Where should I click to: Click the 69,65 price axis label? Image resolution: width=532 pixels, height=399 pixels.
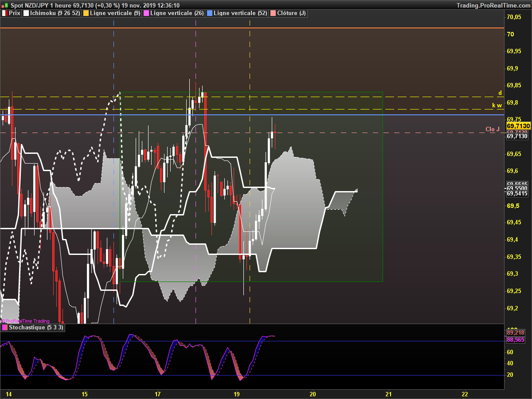pyautogui.click(x=514, y=154)
